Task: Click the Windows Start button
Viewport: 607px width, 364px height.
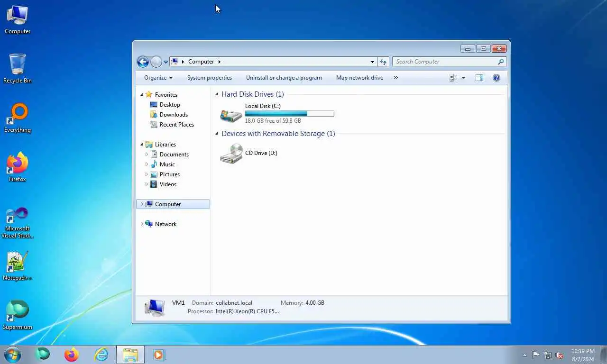Action: coord(12,355)
